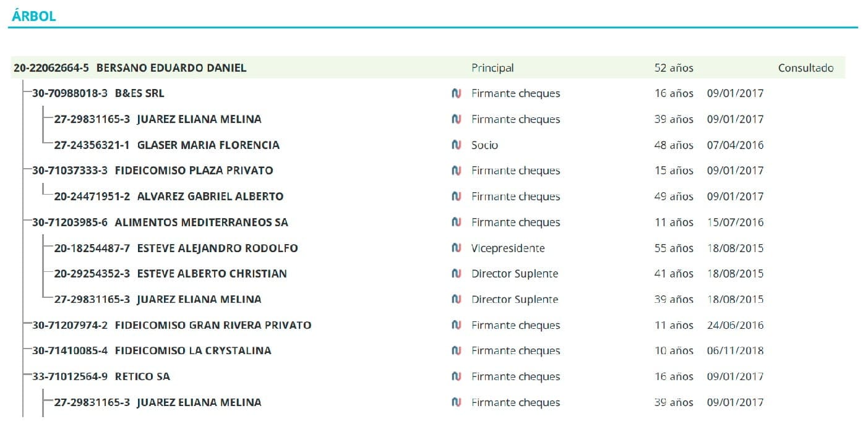The width and height of the screenshot is (868, 440).
Task: Click the icon in FIDEICOMISO PLAZA PRIVATO row
Action: (x=456, y=171)
